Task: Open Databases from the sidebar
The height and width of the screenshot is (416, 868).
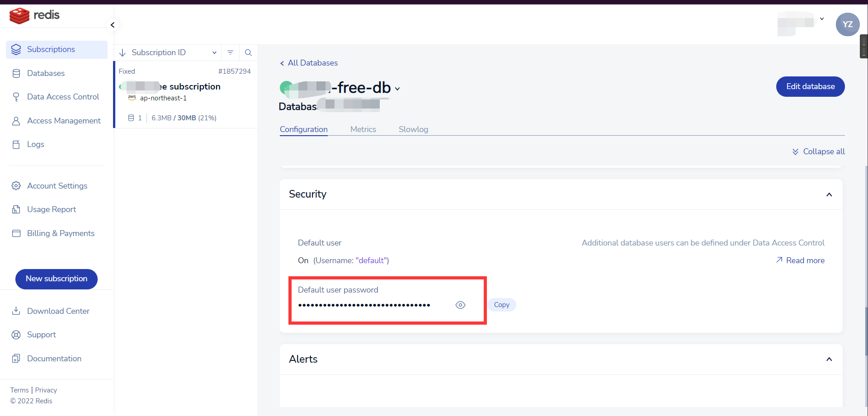Action: coord(46,73)
